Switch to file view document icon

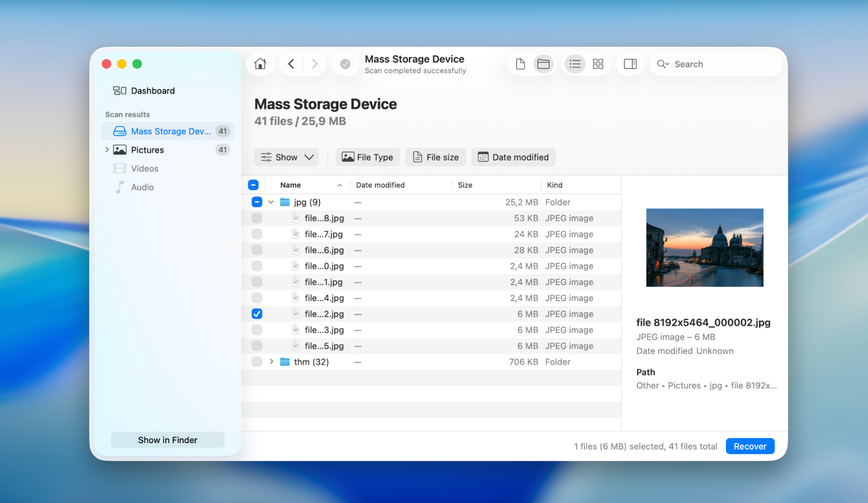click(520, 64)
